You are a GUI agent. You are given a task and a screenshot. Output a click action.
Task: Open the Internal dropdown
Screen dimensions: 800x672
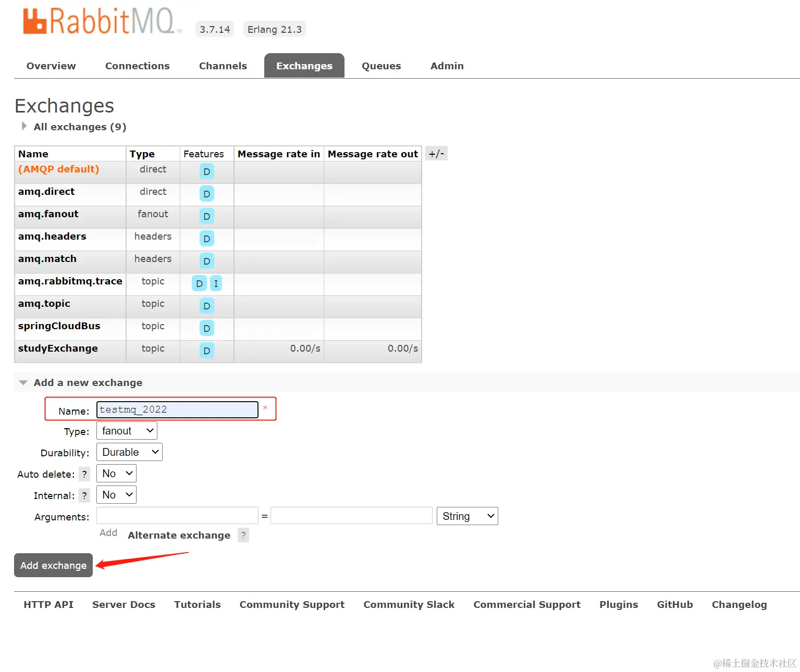tap(116, 495)
